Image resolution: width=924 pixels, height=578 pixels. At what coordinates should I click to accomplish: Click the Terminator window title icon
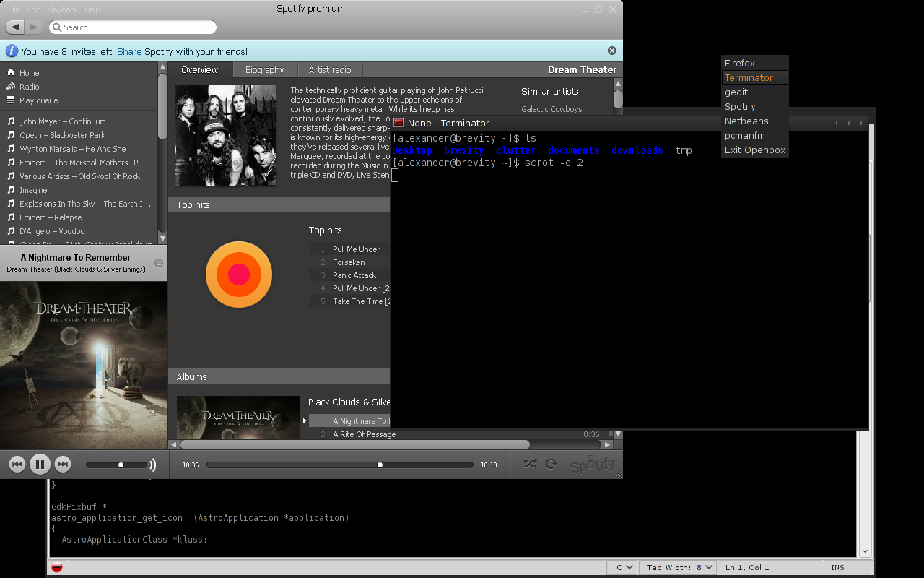(x=398, y=123)
